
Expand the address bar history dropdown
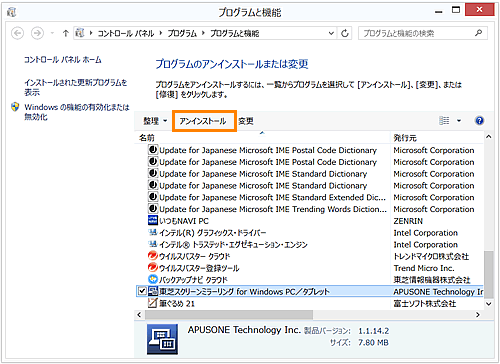pyautogui.click(x=331, y=33)
